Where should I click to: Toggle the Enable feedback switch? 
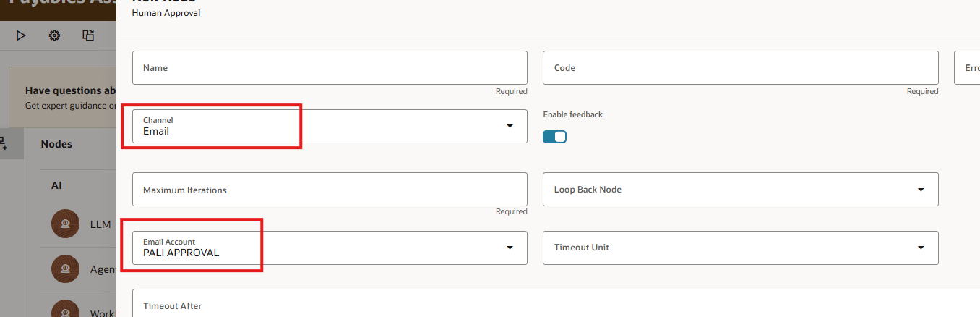554,136
